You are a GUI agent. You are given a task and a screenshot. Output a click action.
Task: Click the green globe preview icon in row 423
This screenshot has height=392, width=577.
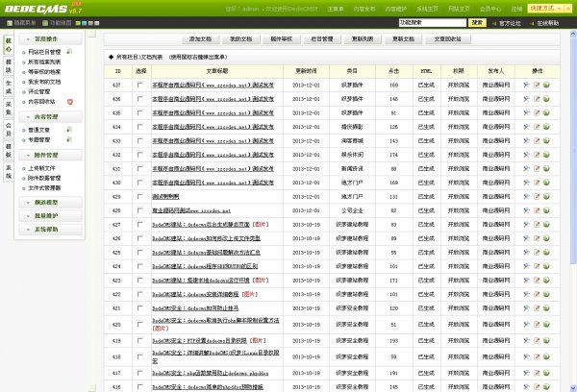[546, 281]
